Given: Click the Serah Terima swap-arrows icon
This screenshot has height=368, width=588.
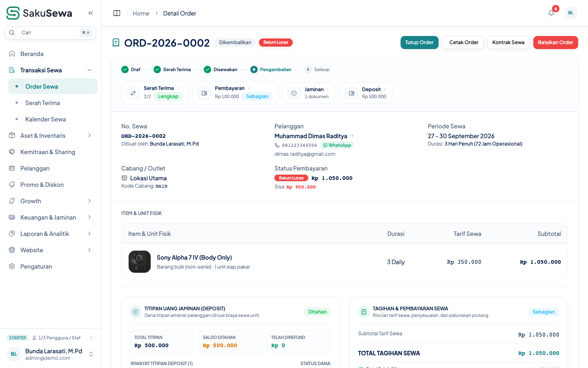Looking at the screenshot, I should pyautogui.click(x=133, y=93).
